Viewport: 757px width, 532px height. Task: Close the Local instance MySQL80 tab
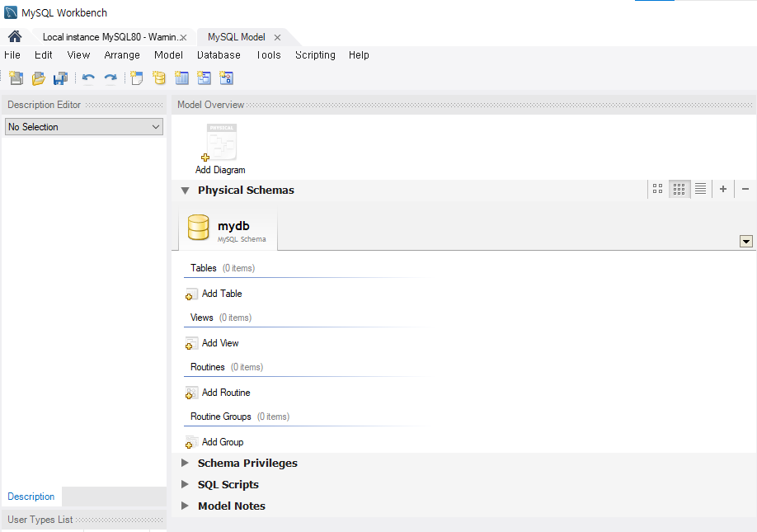pyautogui.click(x=183, y=37)
